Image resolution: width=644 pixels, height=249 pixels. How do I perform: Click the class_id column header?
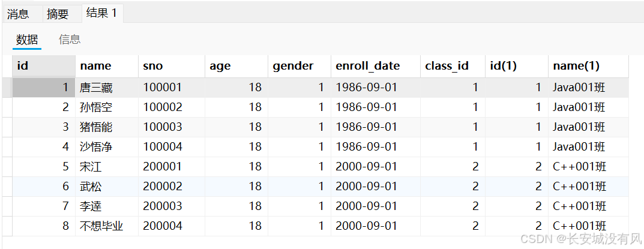[x=447, y=66]
